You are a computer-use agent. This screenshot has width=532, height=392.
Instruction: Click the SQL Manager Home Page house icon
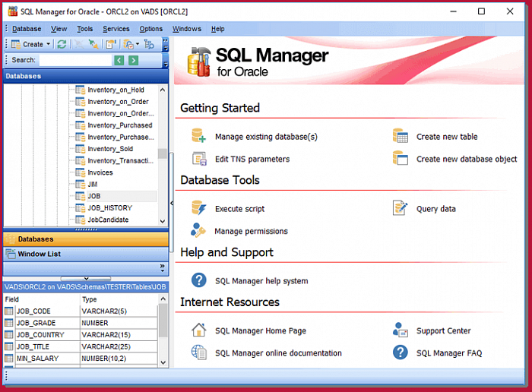tap(199, 330)
